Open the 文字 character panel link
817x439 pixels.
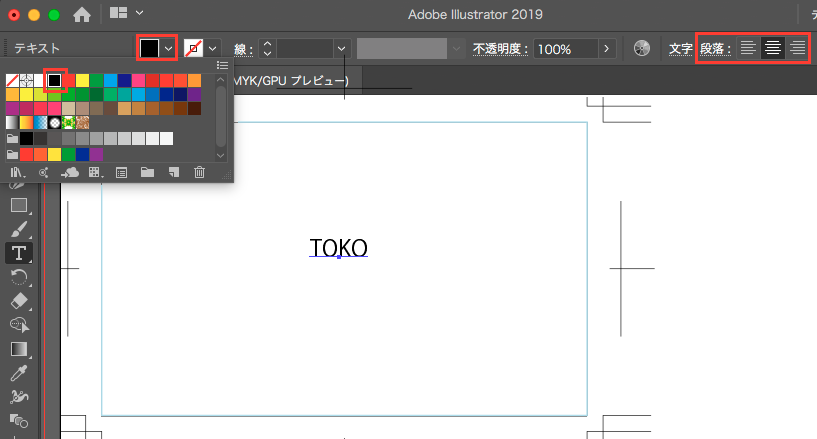680,48
